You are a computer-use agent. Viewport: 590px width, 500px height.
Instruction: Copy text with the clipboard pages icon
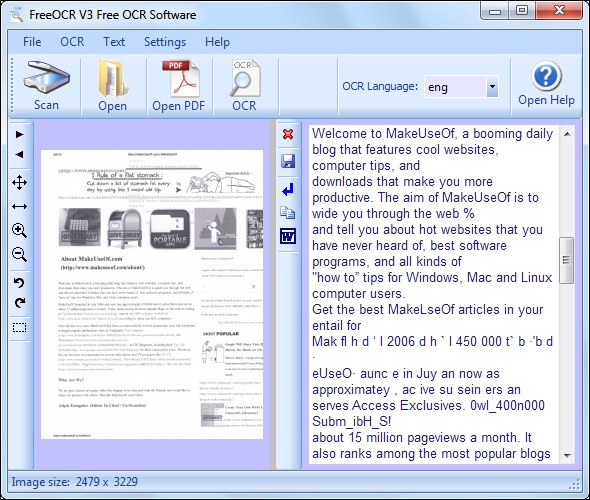[x=288, y=213]
